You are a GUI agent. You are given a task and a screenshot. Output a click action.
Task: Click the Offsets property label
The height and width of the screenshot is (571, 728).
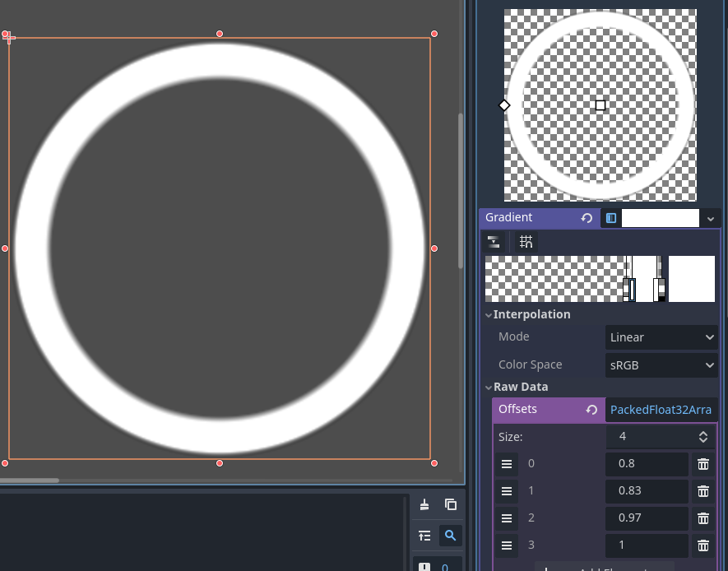[x=517, y=409]
